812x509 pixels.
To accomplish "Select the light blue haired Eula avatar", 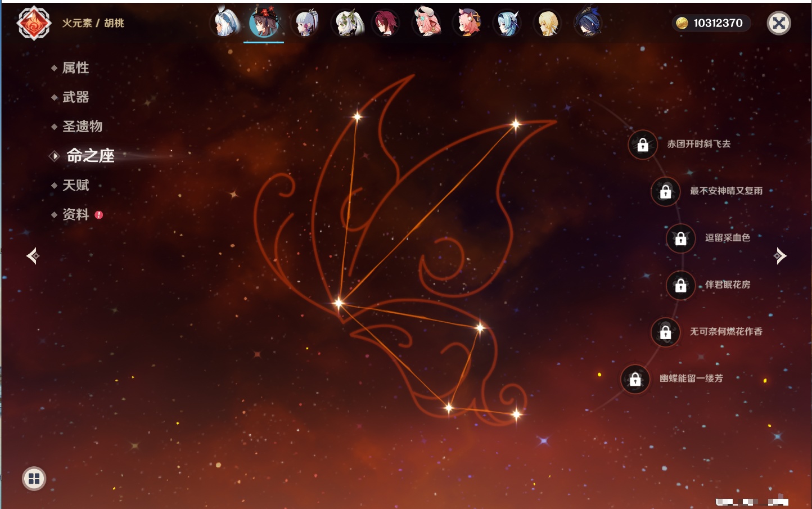I will click(x=508, y=23).
